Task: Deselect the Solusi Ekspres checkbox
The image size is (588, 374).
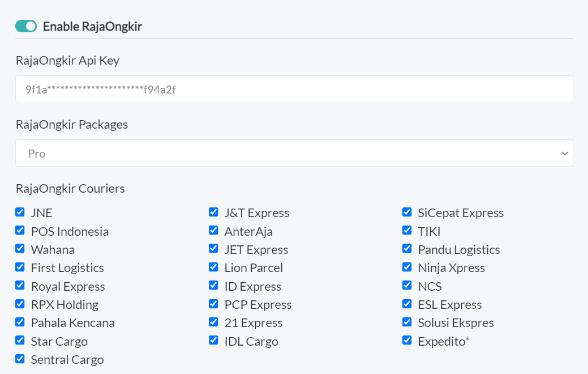Action: point(407,322)
